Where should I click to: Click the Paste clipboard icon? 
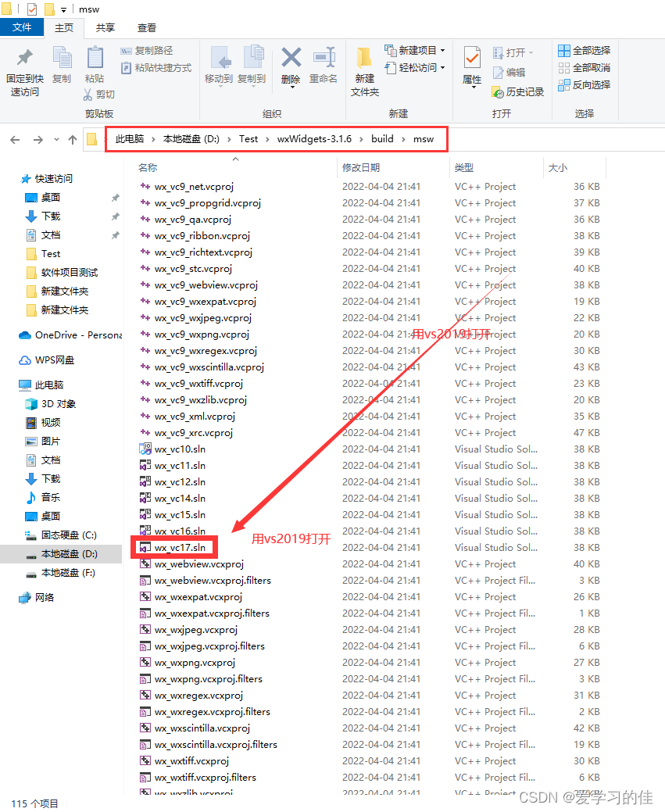(95, 57)
